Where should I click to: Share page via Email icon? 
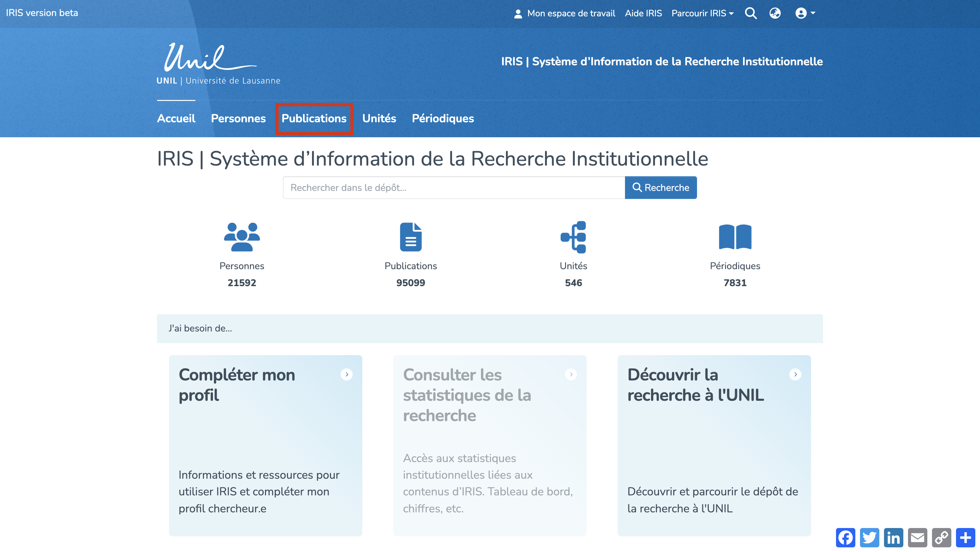point(917,538)
